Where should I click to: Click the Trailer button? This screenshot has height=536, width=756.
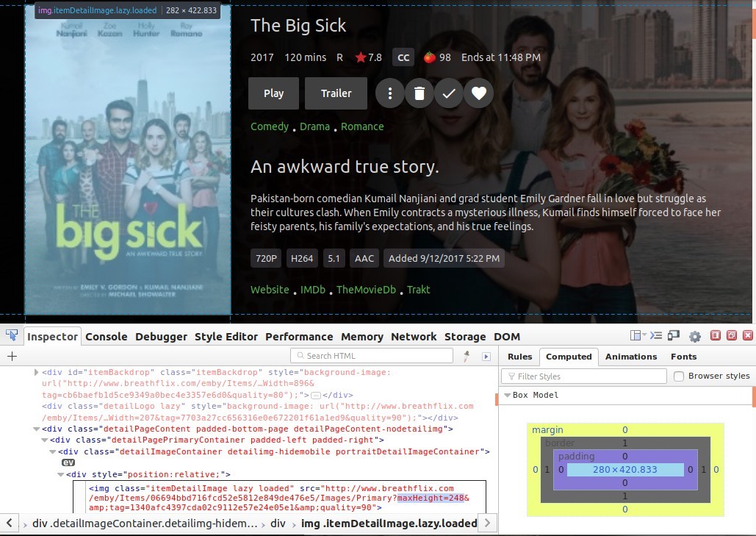(x=336, y=93)
